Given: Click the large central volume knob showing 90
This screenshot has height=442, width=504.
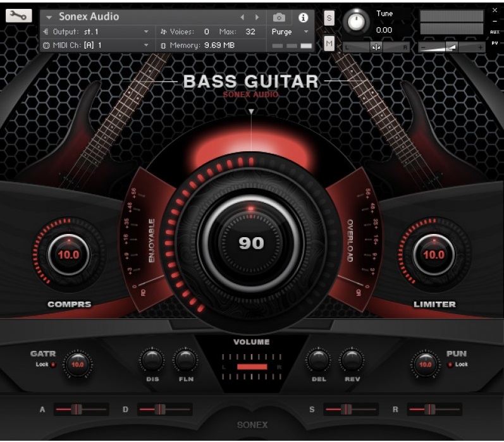Looking at the screenshot, I should (251, 243).
